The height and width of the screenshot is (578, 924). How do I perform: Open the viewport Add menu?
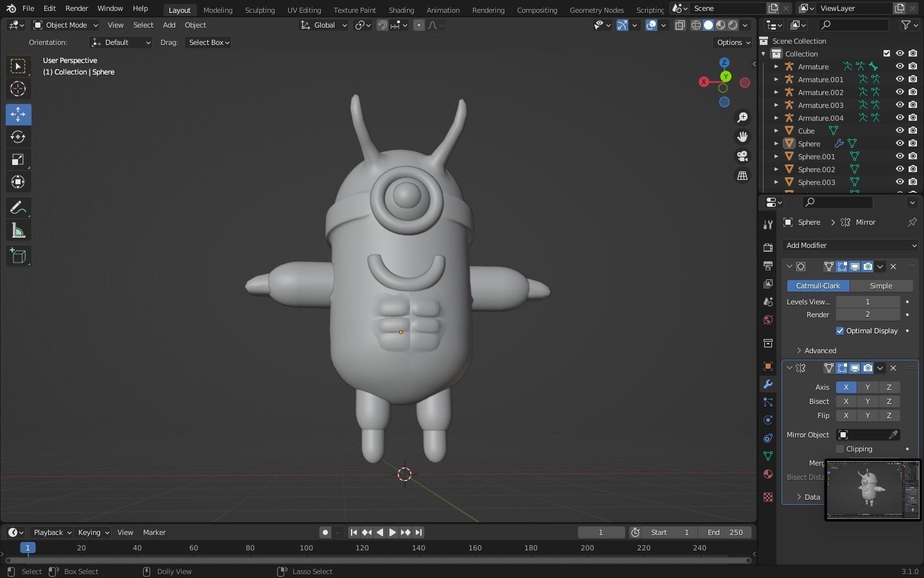[x=169, y=25]
